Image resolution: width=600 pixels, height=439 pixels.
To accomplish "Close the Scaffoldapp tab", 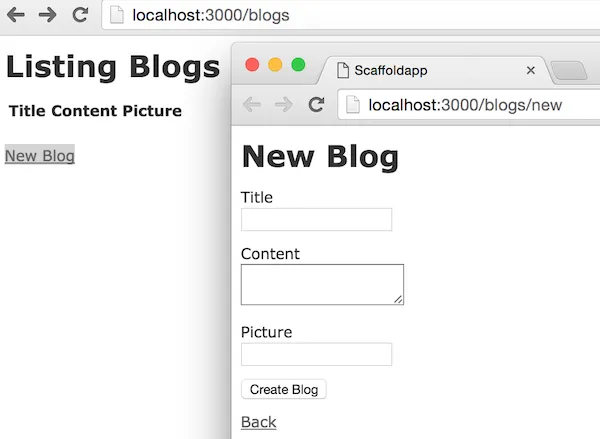I will [x=530, y=70].
